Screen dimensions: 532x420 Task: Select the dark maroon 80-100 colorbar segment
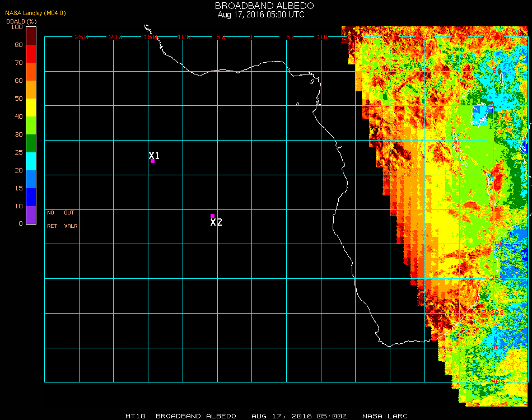tap(31, 35)
